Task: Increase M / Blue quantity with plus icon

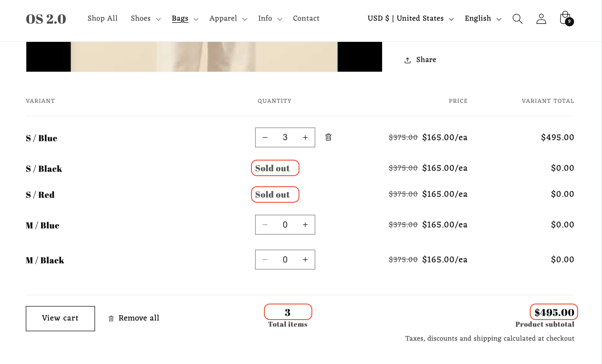Action: point(305,225)
